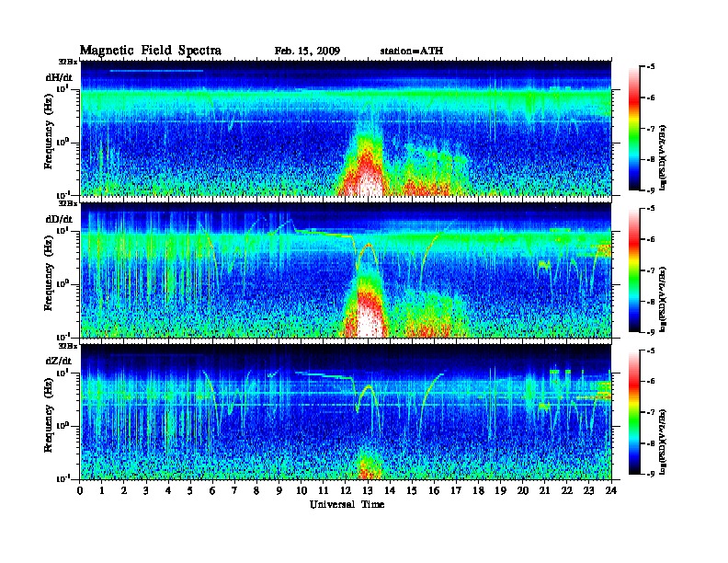Click hour 4 on the Universal Time axis
This screenshot has width=728, height=563.
[x=168, y=491]
